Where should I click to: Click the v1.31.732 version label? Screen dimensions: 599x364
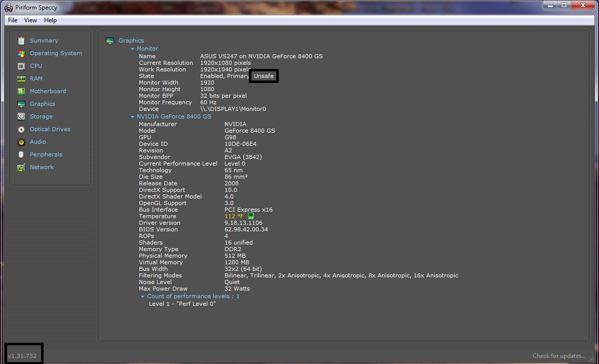click(22, 355)
